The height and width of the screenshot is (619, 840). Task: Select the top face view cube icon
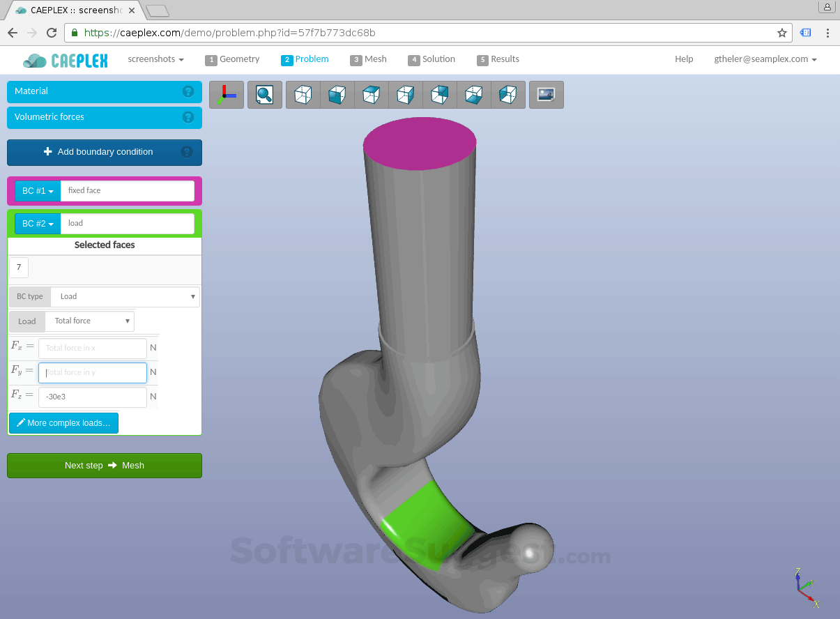pyautogui.click(x=371, y=95)
